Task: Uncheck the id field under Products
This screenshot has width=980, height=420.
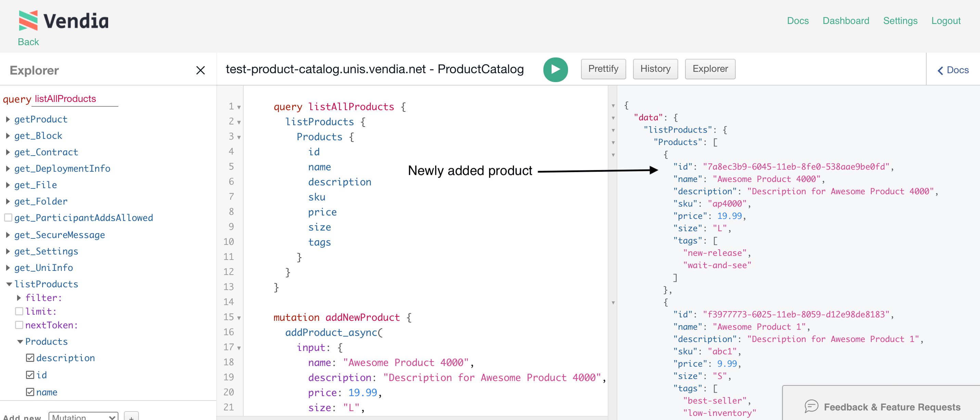Action: coord(30,375)
